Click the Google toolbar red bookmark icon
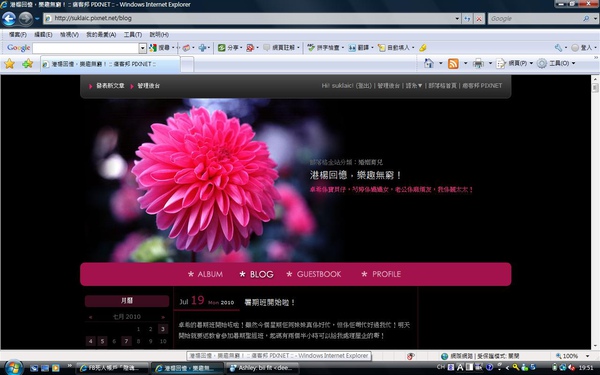Image resolution: width=600 pixels, height=375 pixels. (x=250, y=48)
